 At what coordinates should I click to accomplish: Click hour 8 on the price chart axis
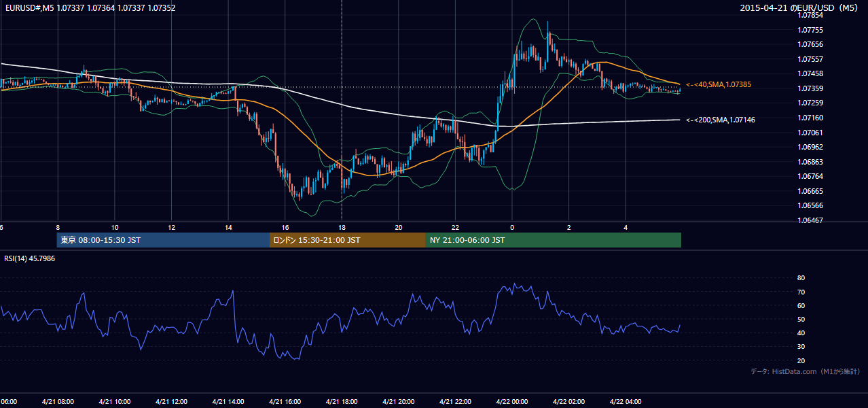click(58, 227)
